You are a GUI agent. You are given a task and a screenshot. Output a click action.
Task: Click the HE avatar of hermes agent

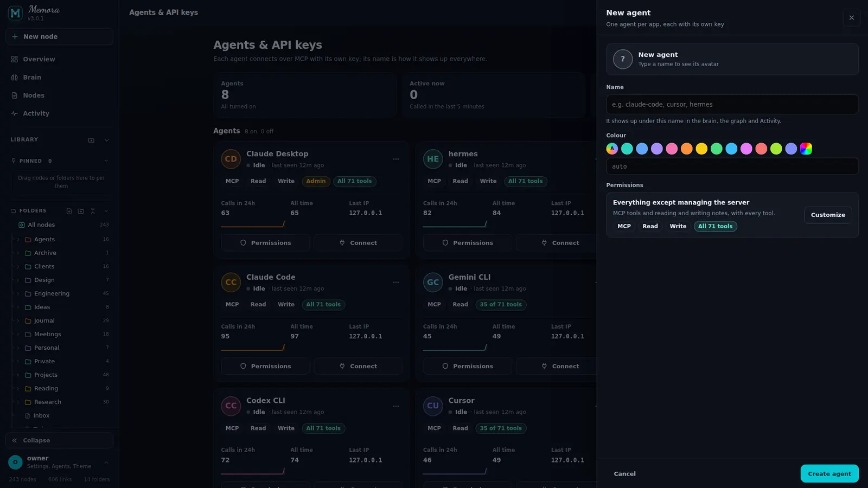click(x=433, y=159)
